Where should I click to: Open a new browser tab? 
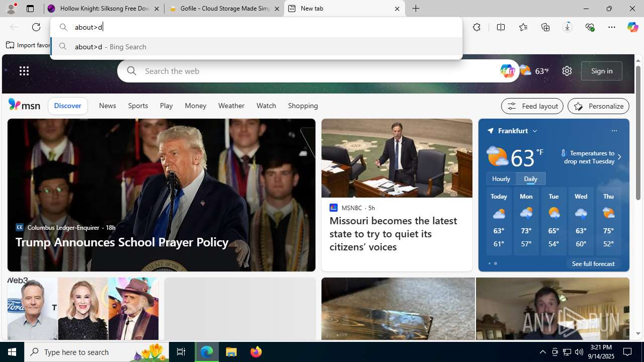click(416, 9)
